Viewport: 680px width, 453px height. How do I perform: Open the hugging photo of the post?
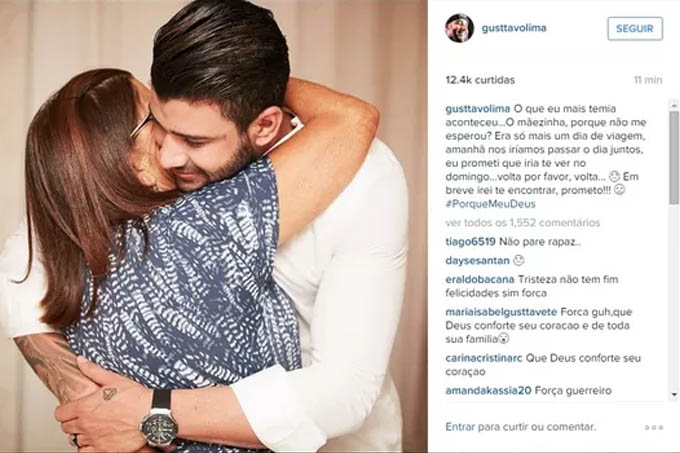coord(214,226)
